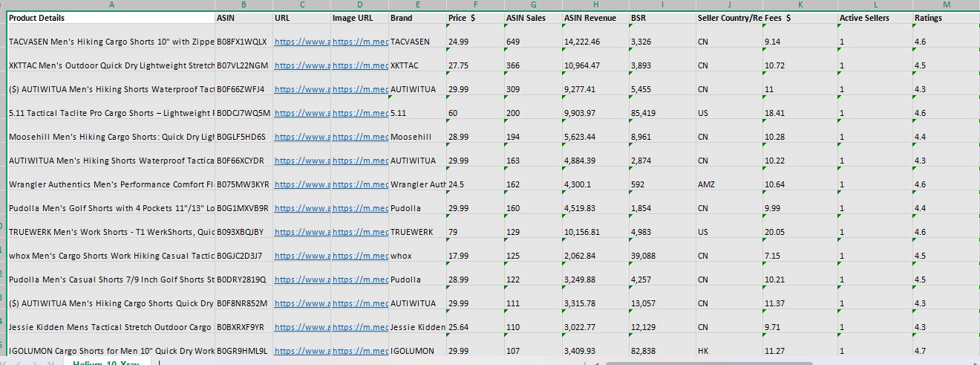The image size is (980, 365).
Task: Open the Image URL link in the IGOLUMON row
Action: pos(360,351)
